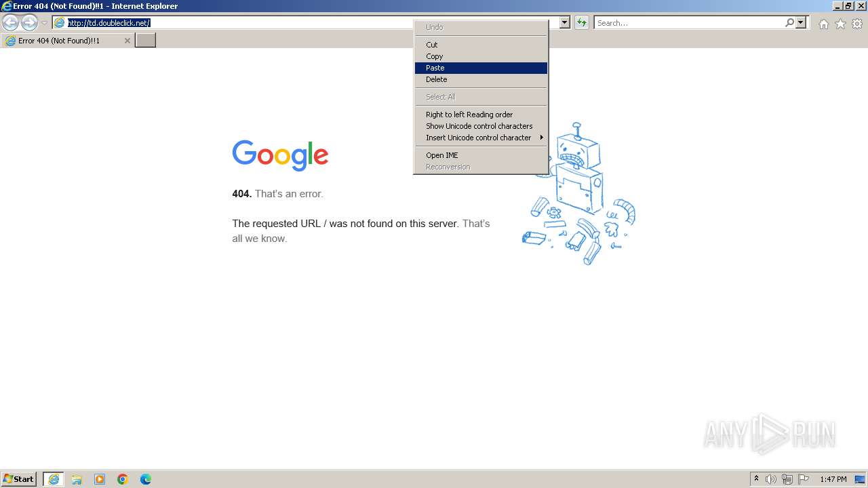Open the recent pages dropdown arrow

pos(44,23)
